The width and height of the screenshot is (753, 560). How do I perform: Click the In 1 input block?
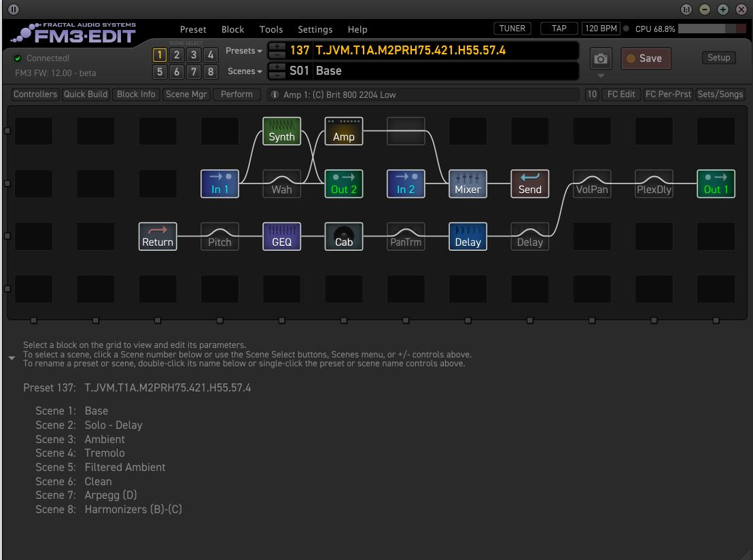pyautogui.click(x=220, y=183)
